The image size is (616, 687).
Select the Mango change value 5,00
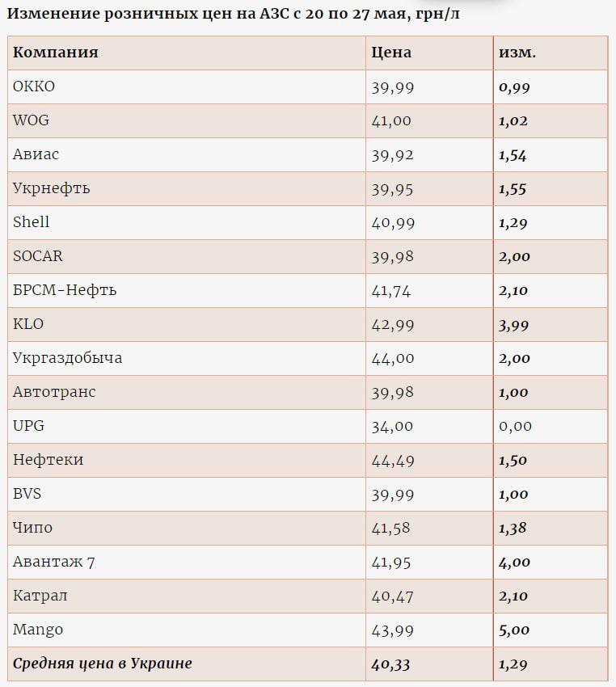coord(514,630)
